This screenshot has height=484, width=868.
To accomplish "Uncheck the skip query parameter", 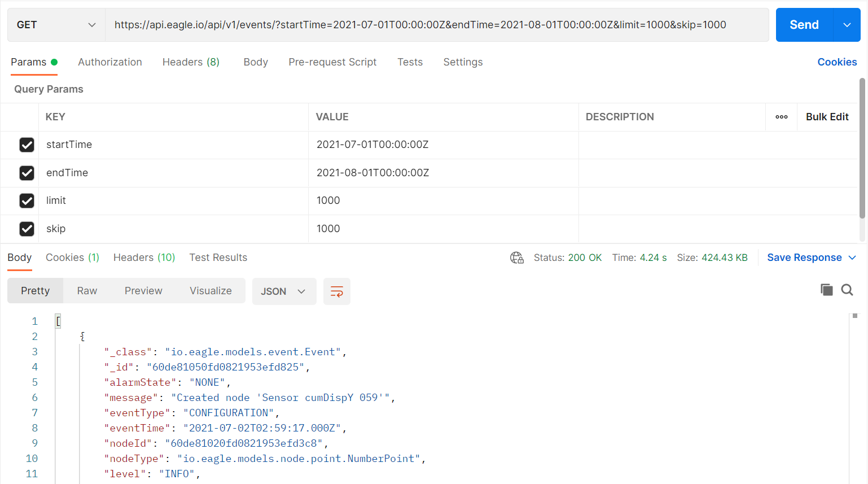I will click(x=27, y=229).
